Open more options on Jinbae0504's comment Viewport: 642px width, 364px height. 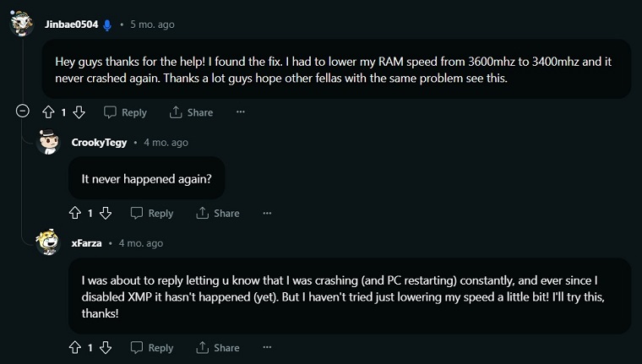click(240, 112)
